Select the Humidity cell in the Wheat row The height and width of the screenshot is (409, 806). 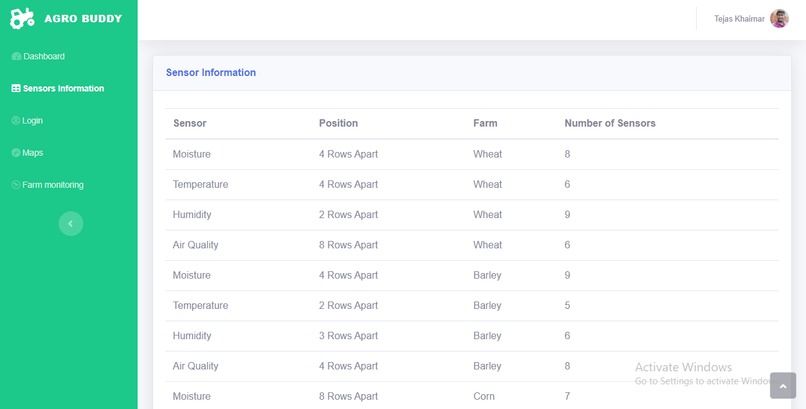click(192, 215)
